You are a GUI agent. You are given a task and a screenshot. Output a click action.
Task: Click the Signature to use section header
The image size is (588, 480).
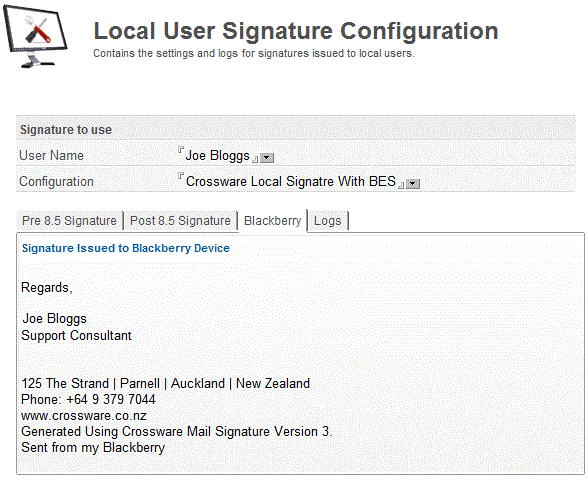(66, 130)
